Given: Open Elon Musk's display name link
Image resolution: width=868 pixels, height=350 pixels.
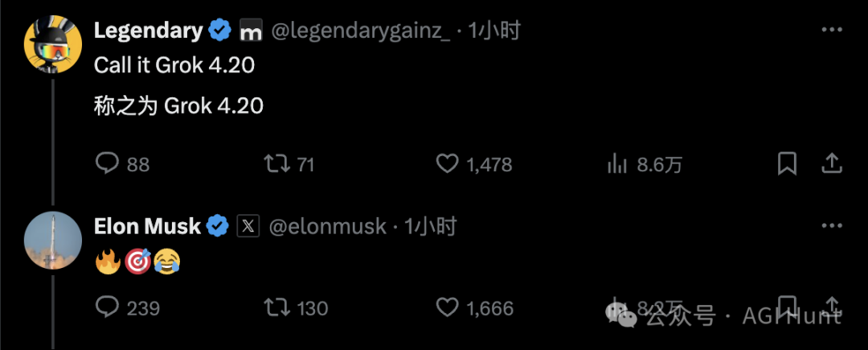Looking at the screenshot, I should (147, 227).
